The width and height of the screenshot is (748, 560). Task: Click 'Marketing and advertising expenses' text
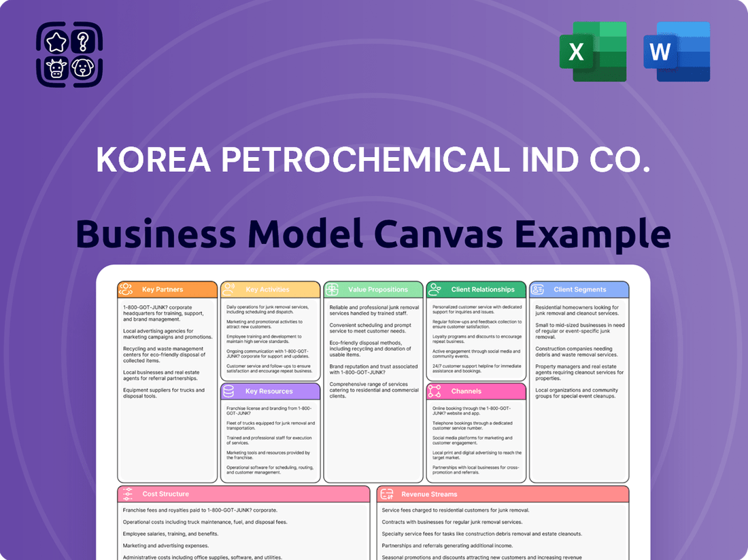tap(165, 546)
